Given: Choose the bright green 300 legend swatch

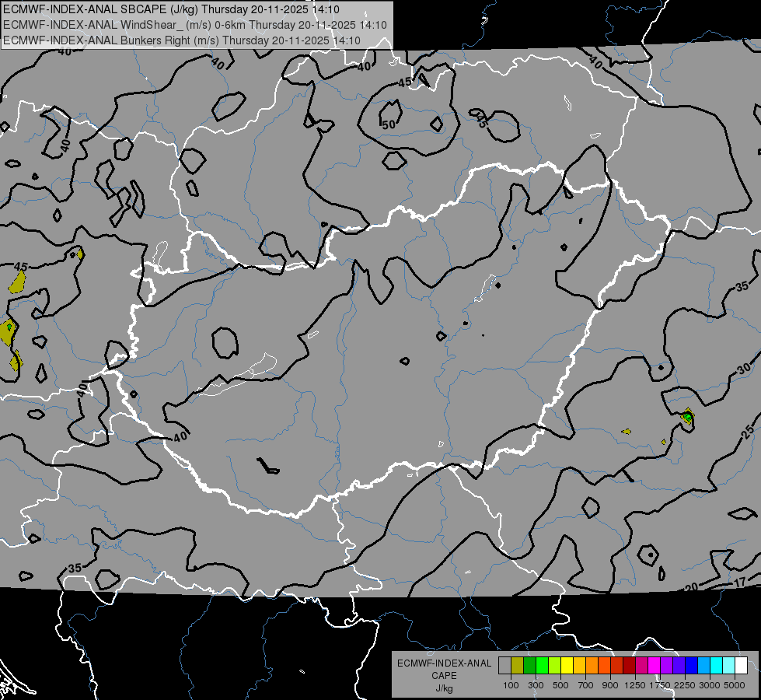Looking at the screenshot, I should 543,666.
